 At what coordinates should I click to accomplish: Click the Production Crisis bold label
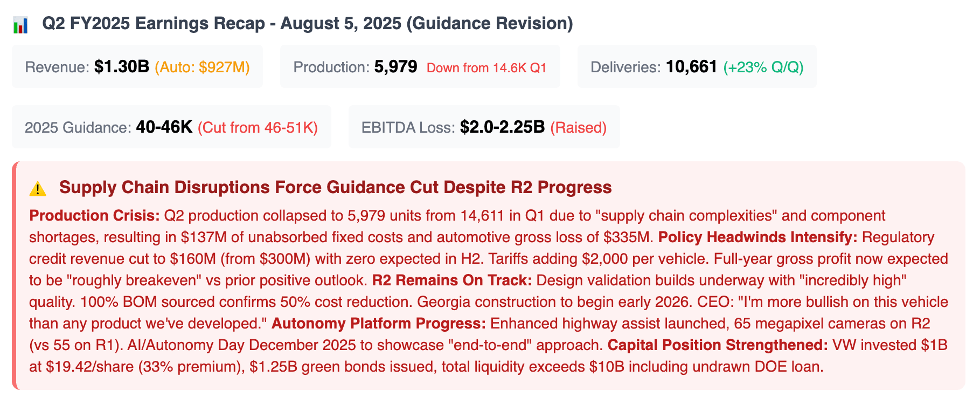tap(95, 216)
